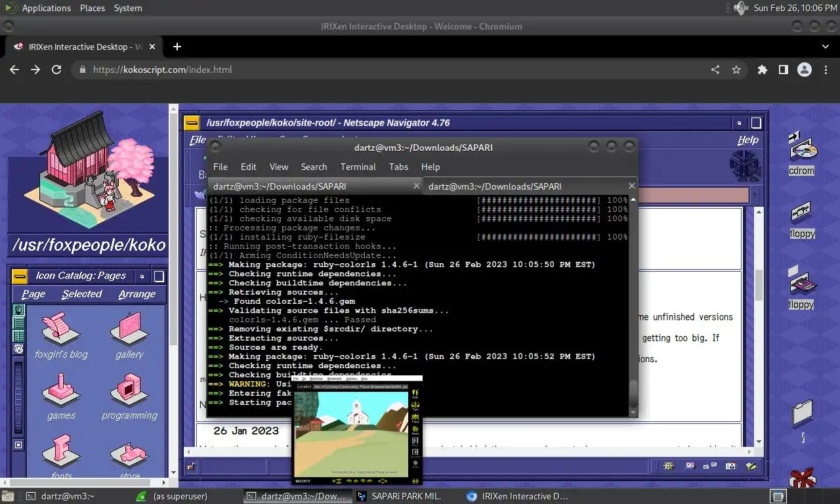Open terminal File menu
This screenshot has height=504, width=840.
[x=220, y=167]
